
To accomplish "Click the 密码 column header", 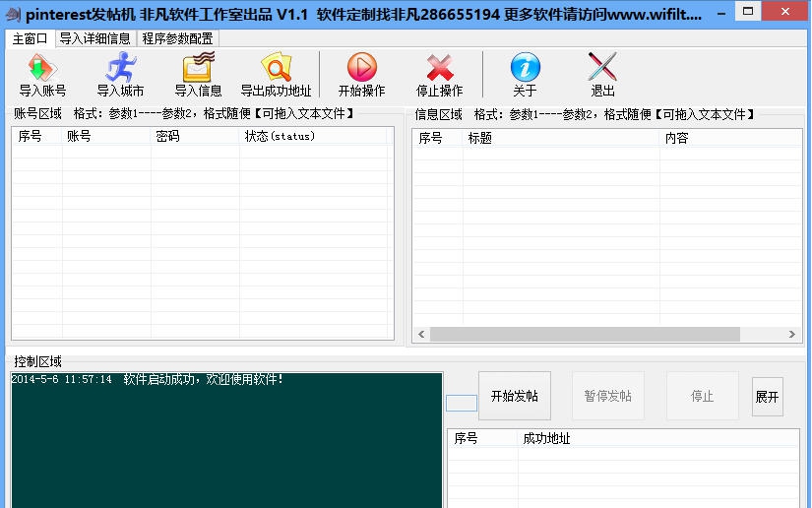I will (x=195, y=136).
